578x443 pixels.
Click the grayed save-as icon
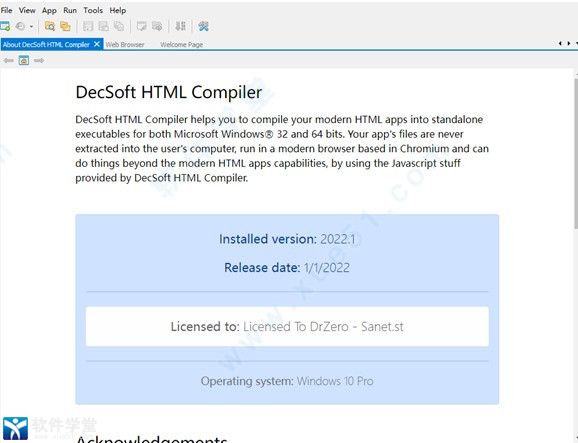tap(104, 26)
